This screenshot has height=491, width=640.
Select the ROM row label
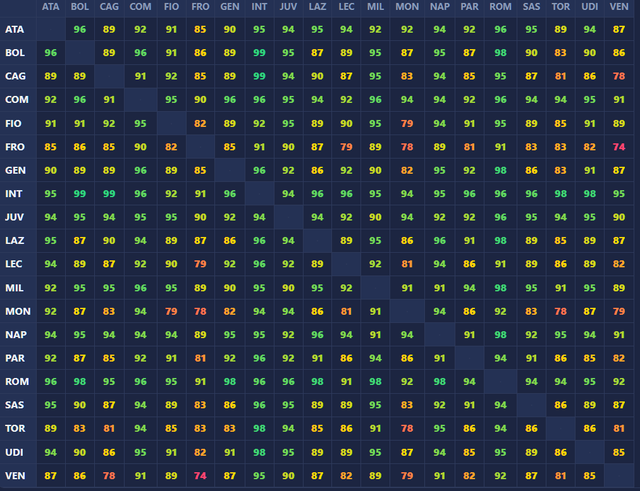[18, 382]
